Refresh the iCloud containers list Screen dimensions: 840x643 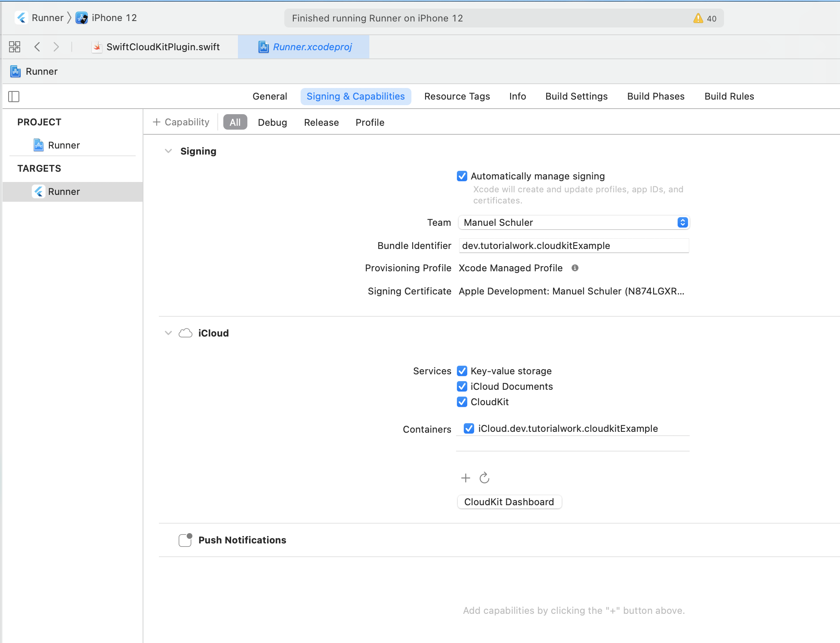(484, 478)
